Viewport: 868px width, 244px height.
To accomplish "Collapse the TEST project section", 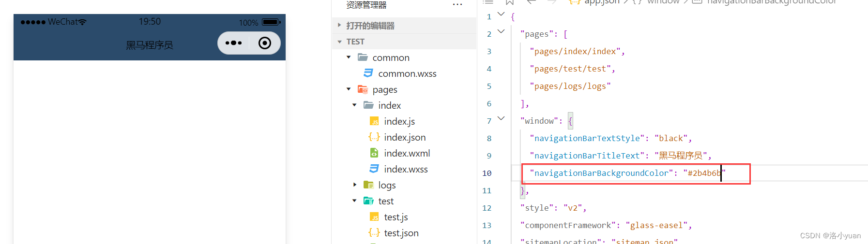I will (x=339, y=42).
